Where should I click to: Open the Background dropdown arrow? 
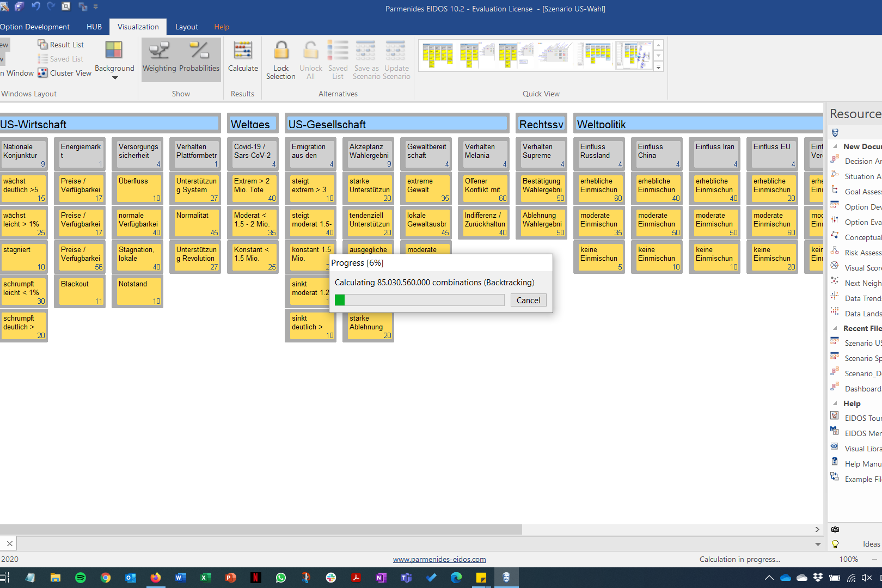tap(115, 78)
